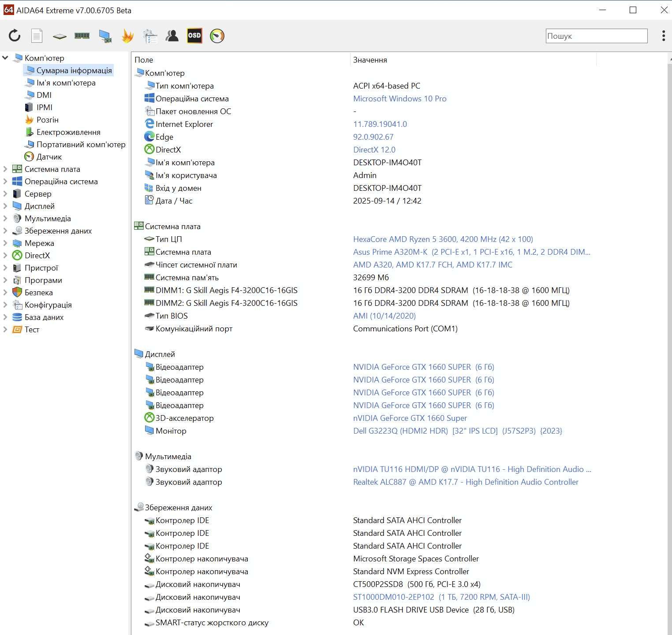
Task: Click the monitor diagnostics toolbar icon
Action: (105, 36)
